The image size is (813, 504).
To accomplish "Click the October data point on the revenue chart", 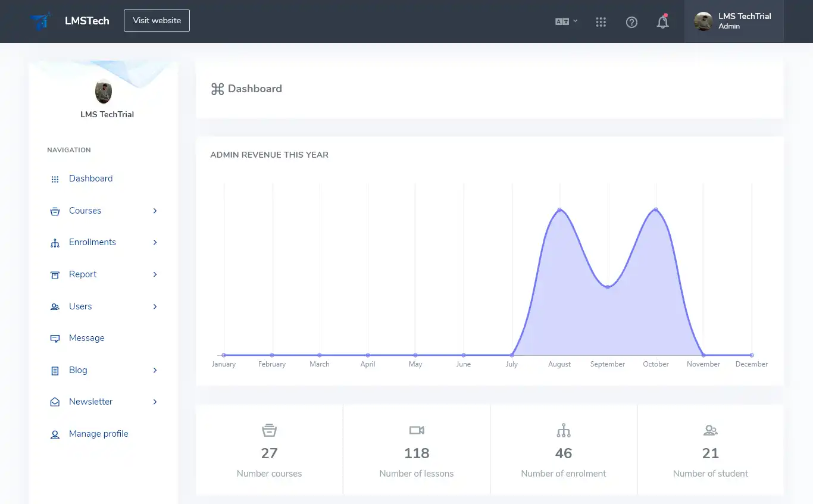I will click(655, 209).
